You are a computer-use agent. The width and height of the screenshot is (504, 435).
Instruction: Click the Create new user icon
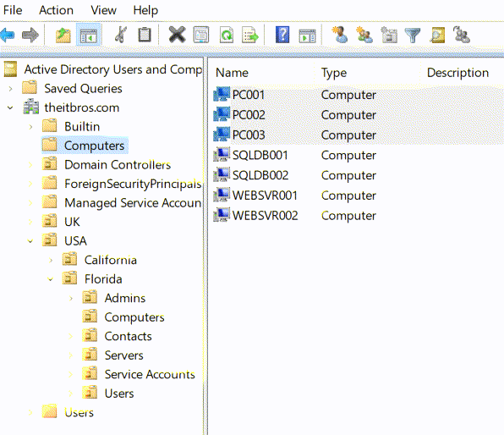[340, 35]
